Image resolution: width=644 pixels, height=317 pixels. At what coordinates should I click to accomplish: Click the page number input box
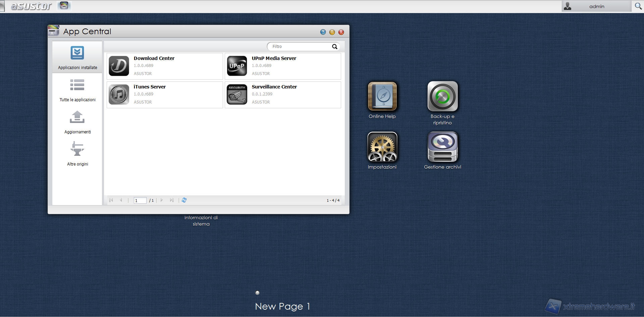[140, 200]
